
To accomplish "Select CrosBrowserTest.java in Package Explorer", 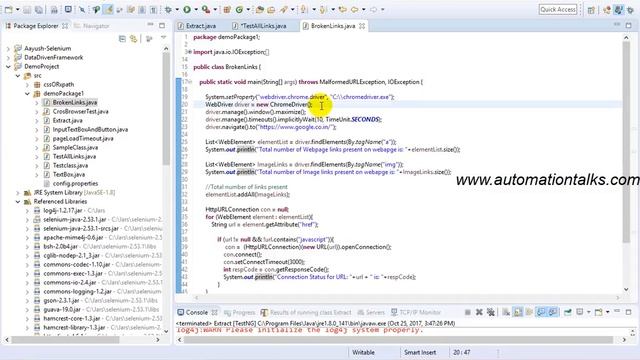I will tap(80, 111).
